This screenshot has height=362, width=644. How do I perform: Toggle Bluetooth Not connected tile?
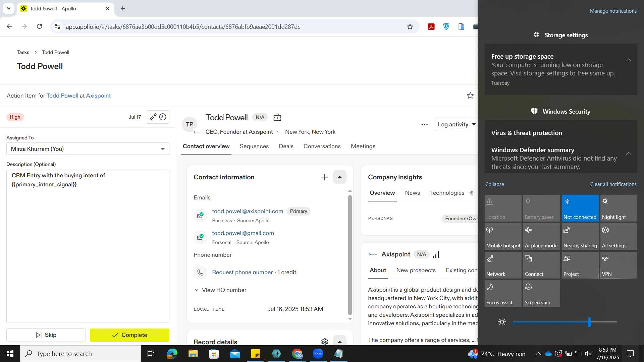(580, 208)
